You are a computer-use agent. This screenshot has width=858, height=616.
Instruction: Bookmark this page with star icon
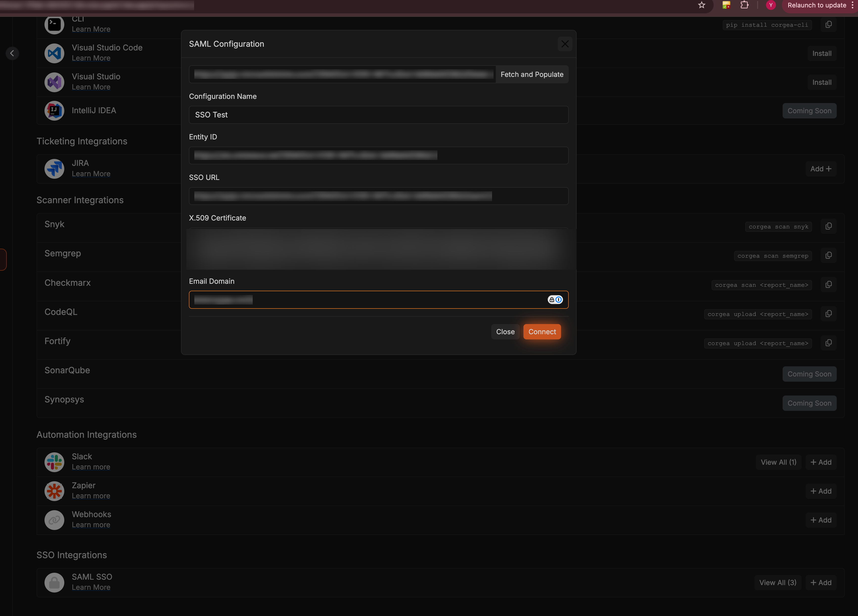tap(702, 5)
